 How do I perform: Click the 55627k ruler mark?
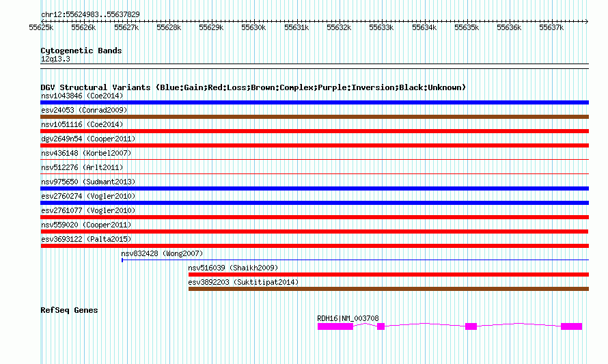[x=126, y=27]
